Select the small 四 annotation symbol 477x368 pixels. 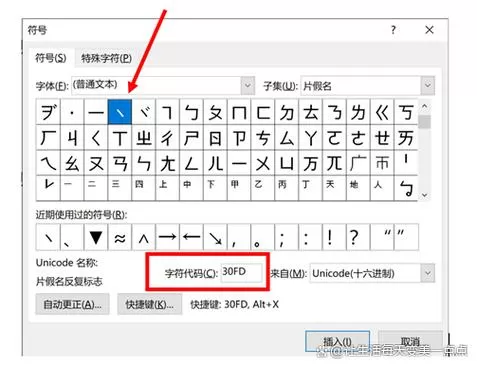144,188
